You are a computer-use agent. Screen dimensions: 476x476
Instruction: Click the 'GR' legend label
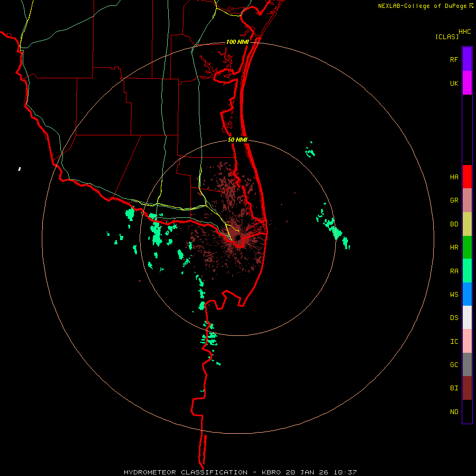454,200
